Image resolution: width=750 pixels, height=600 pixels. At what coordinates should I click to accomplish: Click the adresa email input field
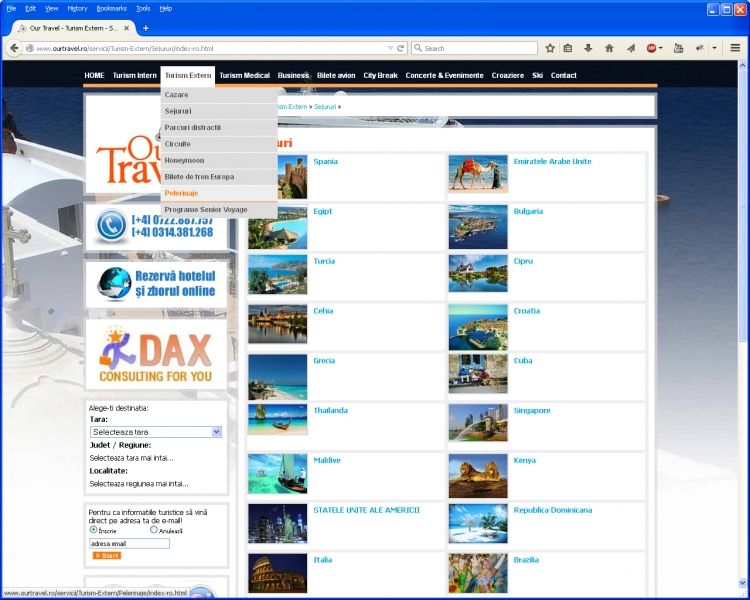point(129,543)
